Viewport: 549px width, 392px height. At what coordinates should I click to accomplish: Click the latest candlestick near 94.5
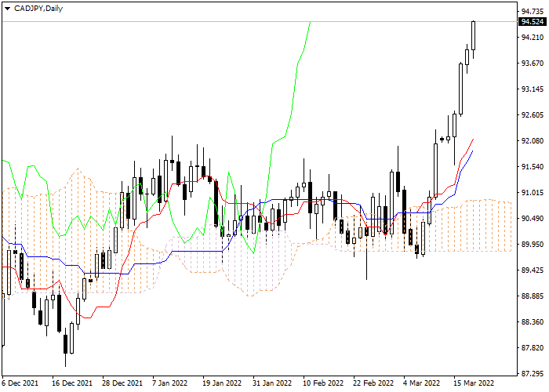[x=473, y=36]
